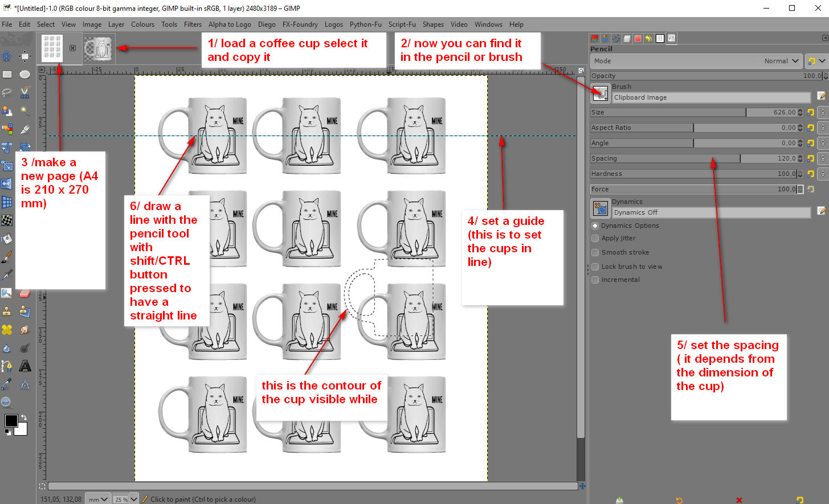Switch to the coffee cup image thumbnail
The height and width of the screenshot is (504, 829).
tap(100, 48)
